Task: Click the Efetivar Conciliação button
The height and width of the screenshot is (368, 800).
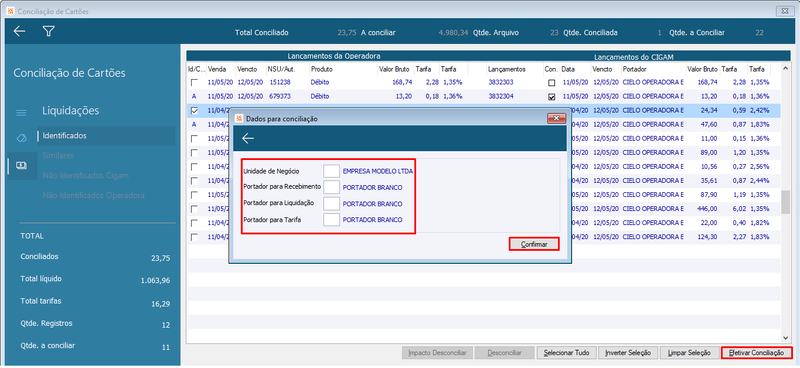Action: click(756, 353)
